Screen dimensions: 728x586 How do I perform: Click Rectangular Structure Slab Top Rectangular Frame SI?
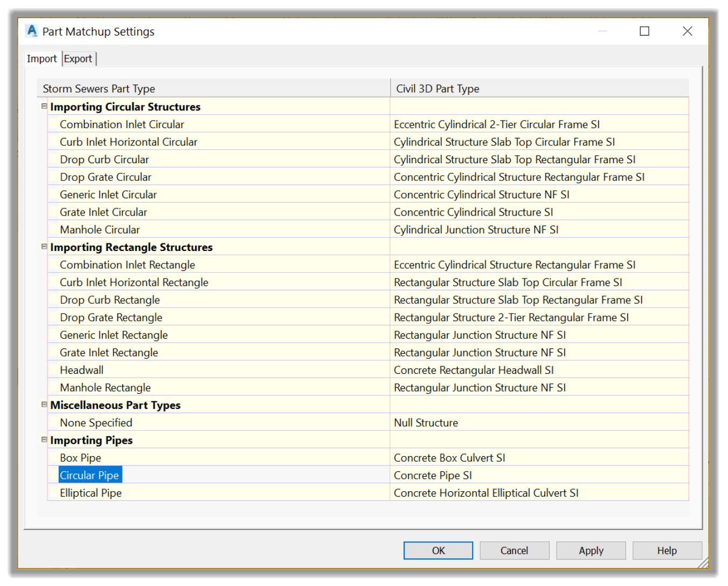pyautogui.click(x=539, y=300)
